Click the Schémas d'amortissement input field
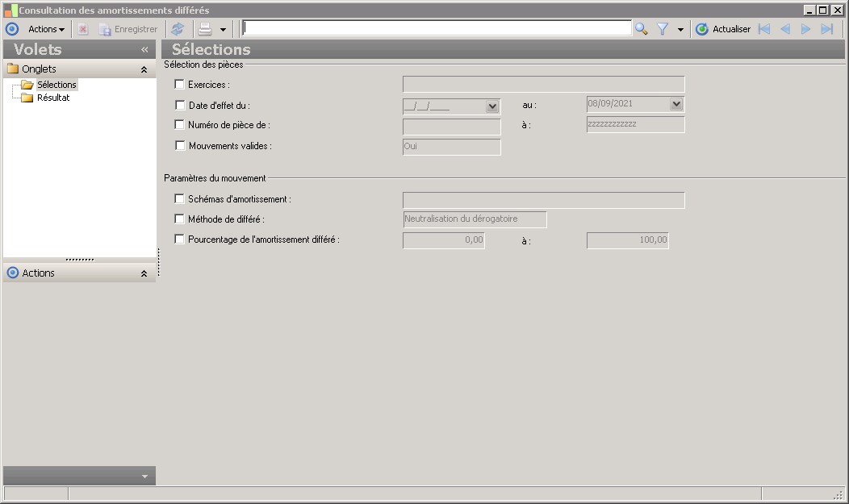Image resolution: width=849 pixels, height=504 pixels. pos(544,200)
